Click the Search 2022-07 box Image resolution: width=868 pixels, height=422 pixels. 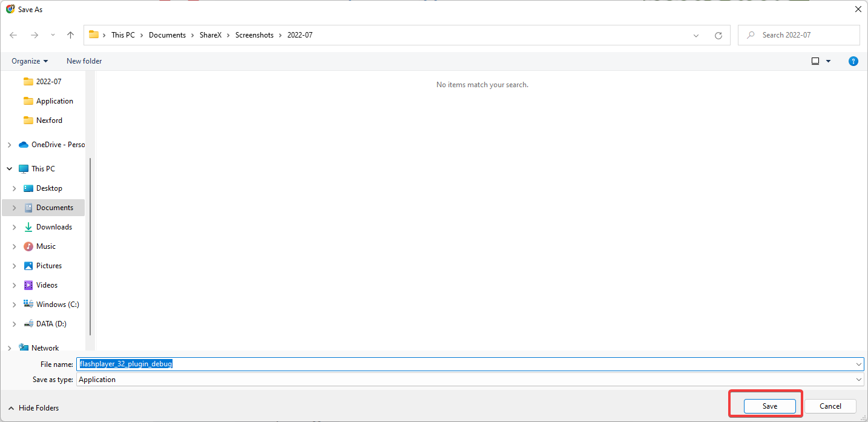pyautogui.click(x=799, y=35)
